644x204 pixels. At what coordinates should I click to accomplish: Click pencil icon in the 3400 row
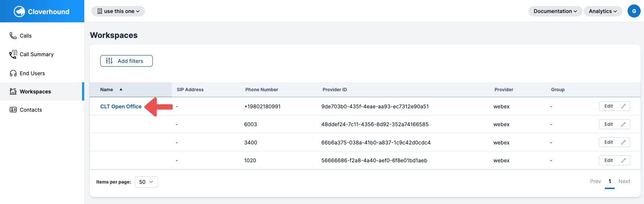tap(623, 142)
